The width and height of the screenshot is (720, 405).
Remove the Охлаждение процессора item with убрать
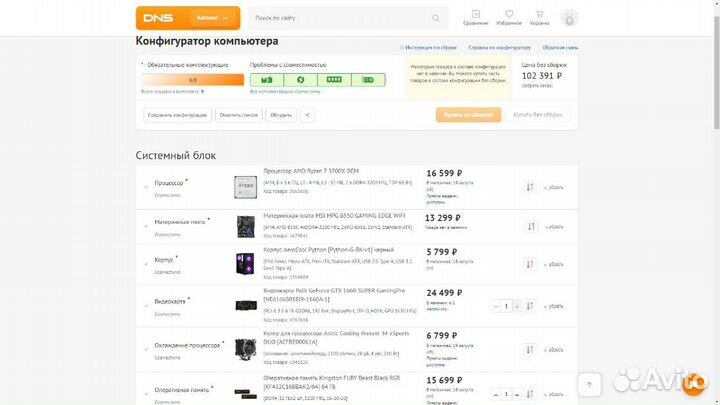tap(553, 350)
